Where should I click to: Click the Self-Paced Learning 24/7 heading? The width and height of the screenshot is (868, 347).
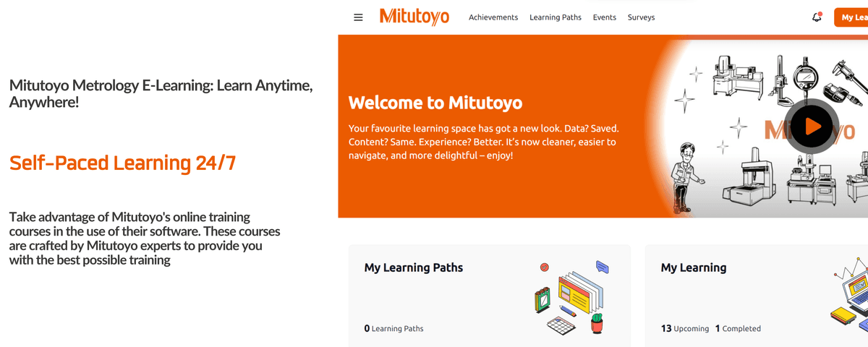(122, 163)
